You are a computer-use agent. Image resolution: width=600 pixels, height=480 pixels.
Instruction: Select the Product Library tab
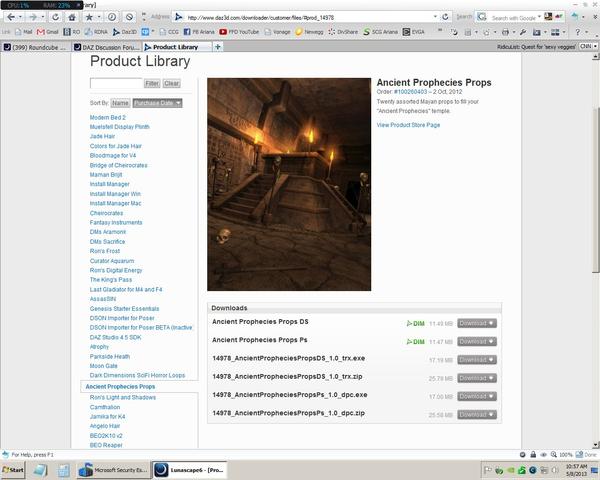click(176, 47)
